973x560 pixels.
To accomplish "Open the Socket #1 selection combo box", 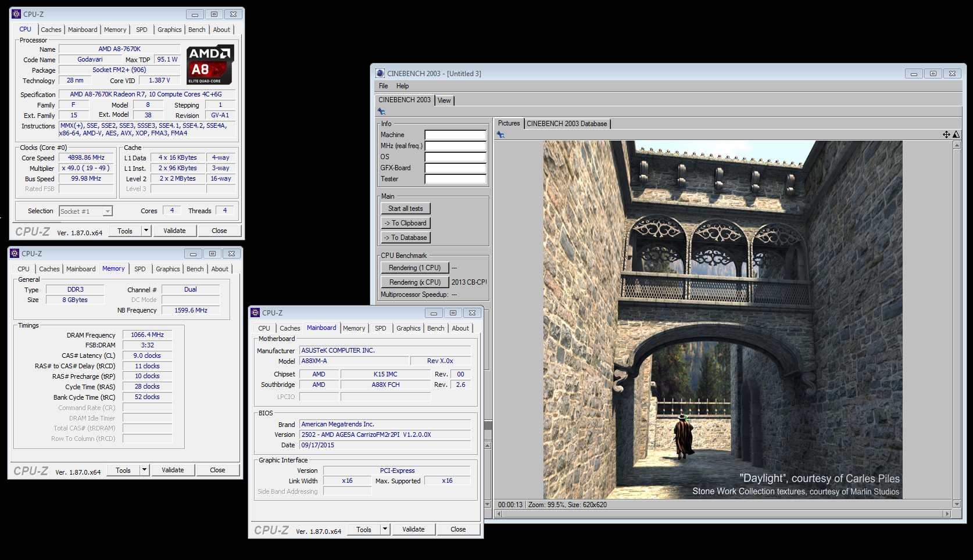I will pos(85,211).
